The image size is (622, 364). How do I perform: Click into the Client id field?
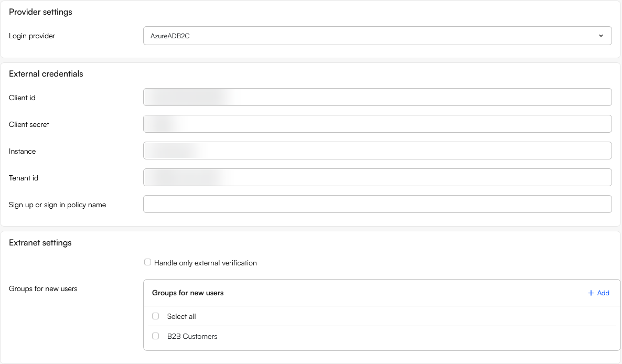pos(378,97)
